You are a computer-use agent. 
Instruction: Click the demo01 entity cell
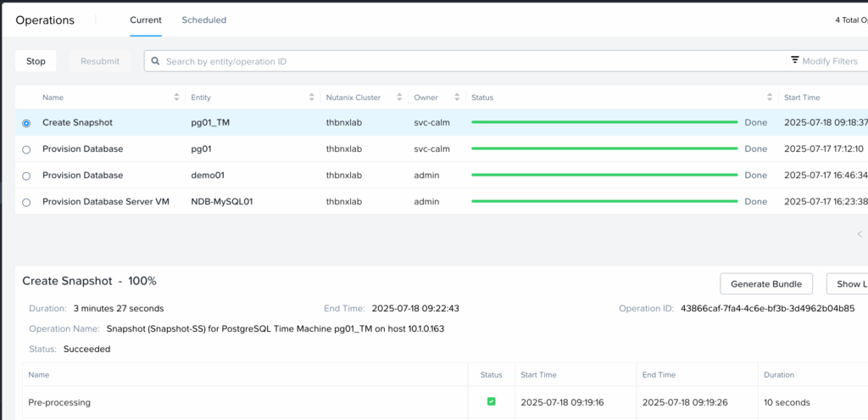(208, 175)
